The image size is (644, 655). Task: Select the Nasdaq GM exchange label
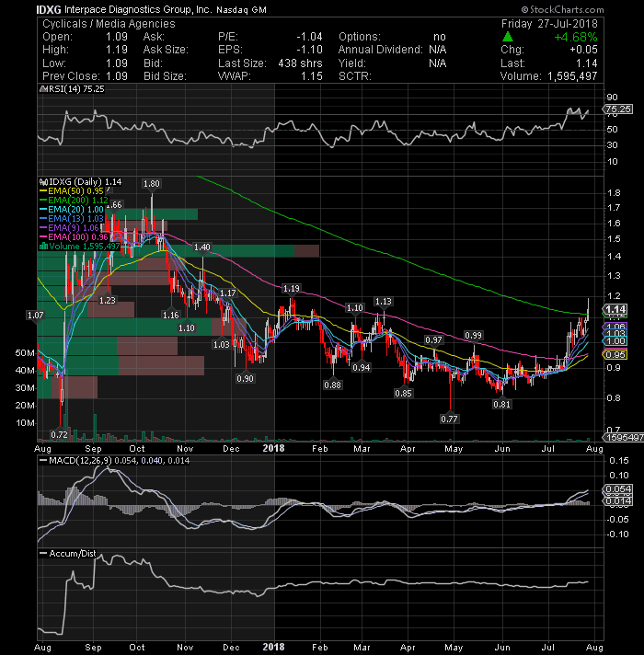[241, 9]
